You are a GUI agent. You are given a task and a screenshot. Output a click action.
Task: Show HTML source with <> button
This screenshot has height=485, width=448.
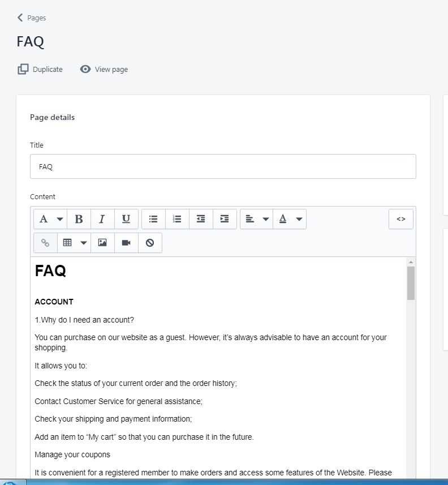(x=400, y=219)
